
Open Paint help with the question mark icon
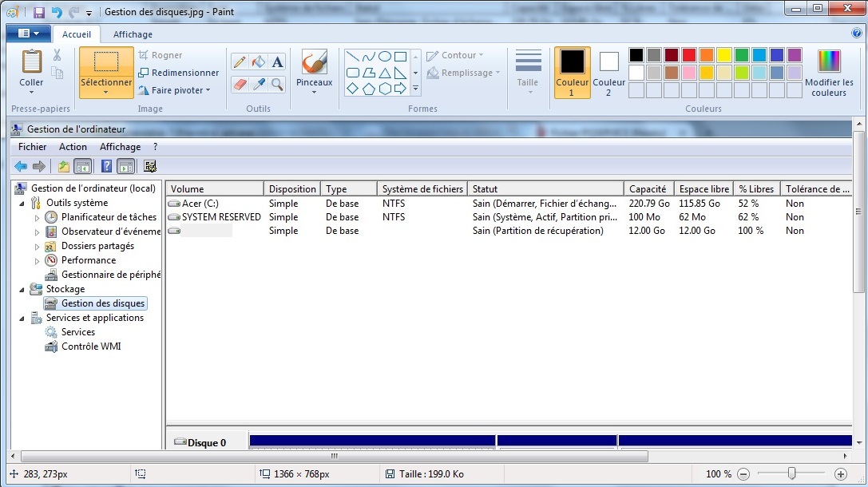pos(856,34)
